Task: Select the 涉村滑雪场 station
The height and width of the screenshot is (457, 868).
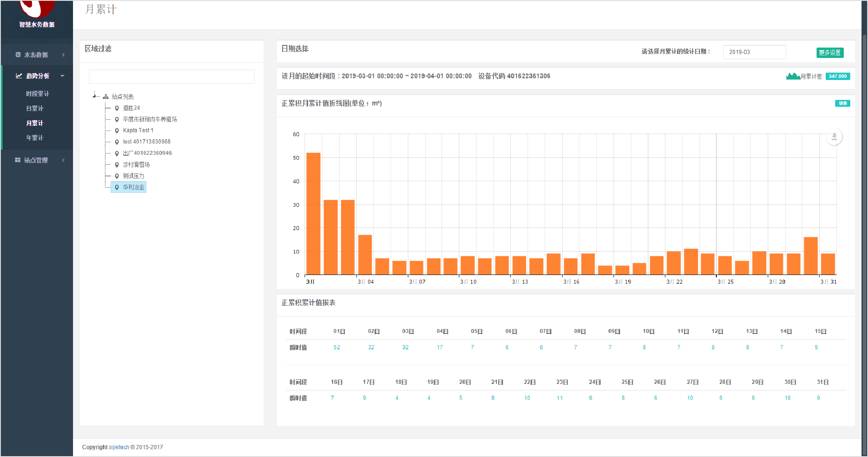Action: [136, 165]
